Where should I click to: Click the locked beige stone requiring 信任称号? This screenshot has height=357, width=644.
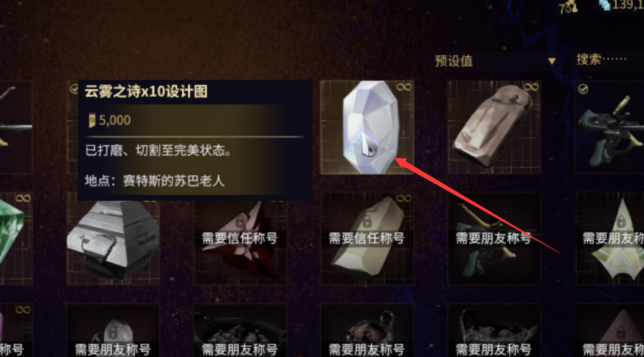pyautogui.click(x=367, y=238)
